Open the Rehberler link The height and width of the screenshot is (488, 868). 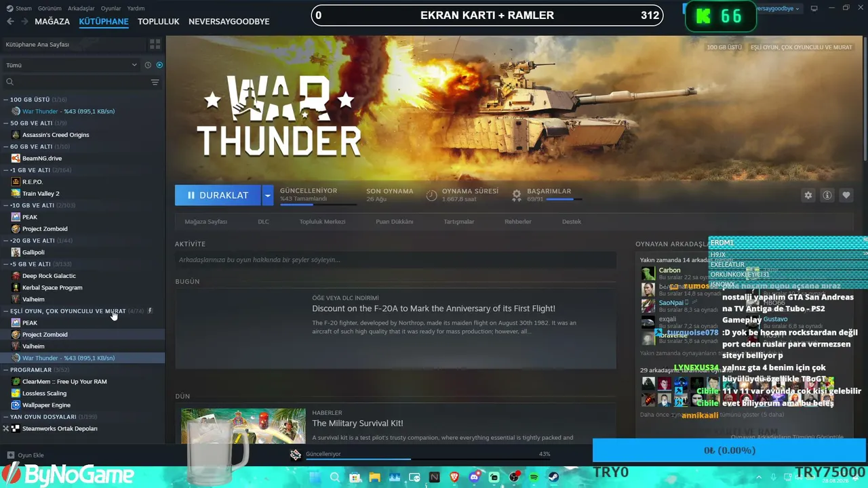518,222
